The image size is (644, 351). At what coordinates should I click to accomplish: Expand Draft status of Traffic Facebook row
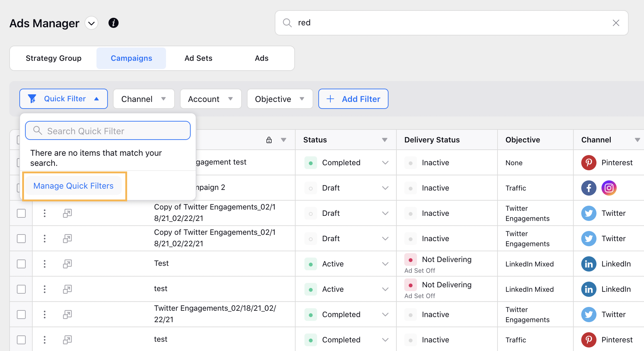385,188
